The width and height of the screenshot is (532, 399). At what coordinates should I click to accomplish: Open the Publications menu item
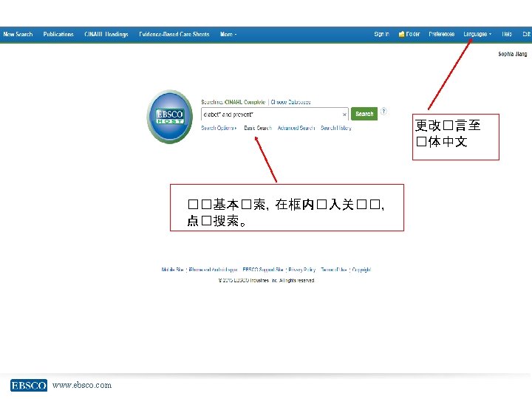coord(58,34)
